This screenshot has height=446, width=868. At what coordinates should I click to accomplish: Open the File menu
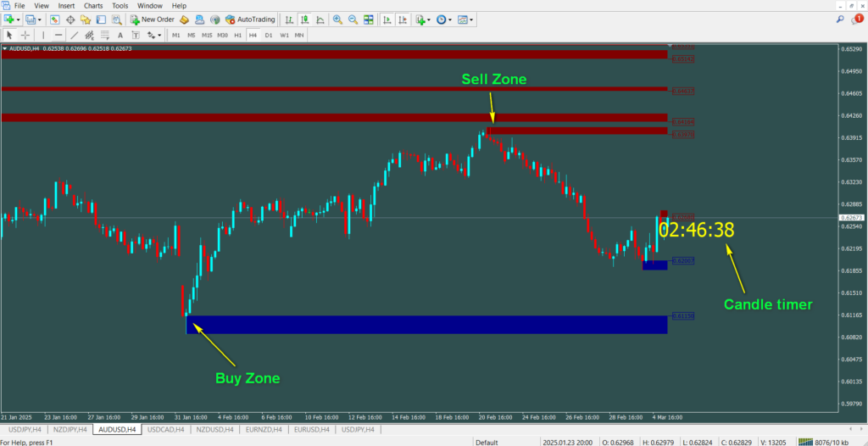[x=19, y=6]
